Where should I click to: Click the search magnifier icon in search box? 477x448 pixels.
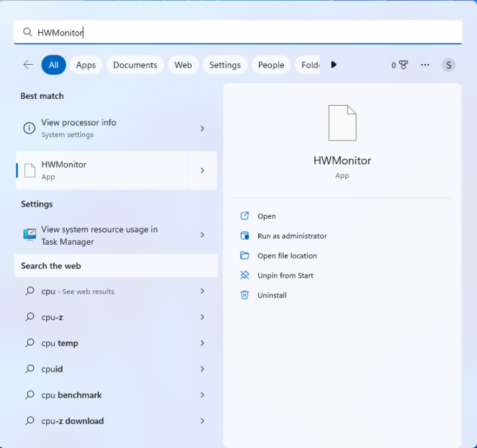27,32
